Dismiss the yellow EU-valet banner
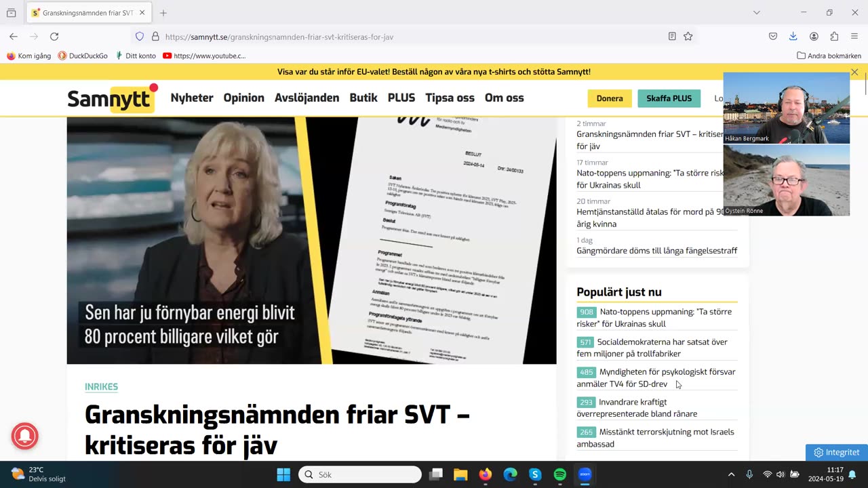The image size is (868, 488). pyautogui.click(x=854, y=72)
